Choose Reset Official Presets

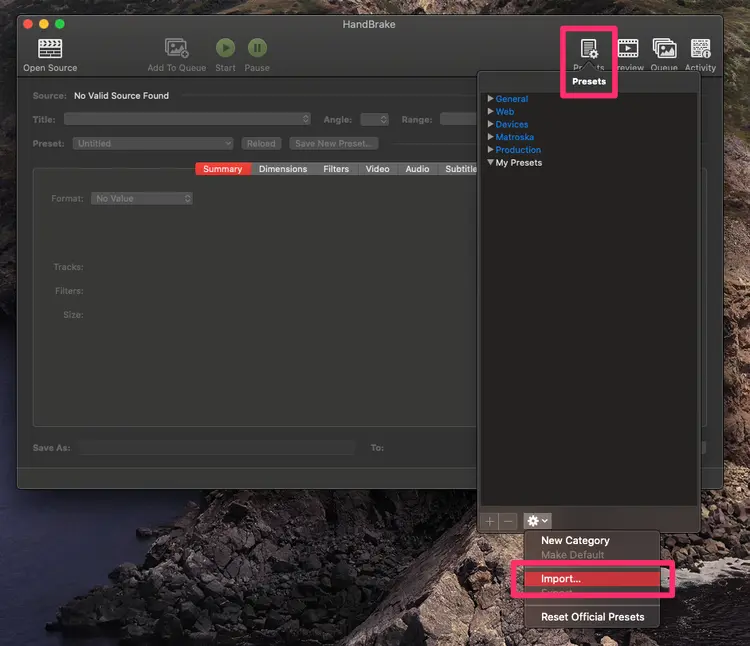click(592, 617)
